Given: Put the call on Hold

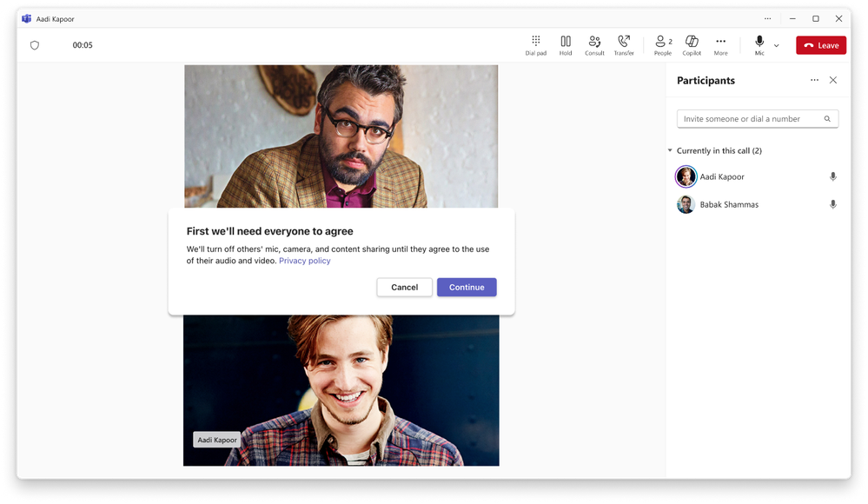Looking at the screenshot, I should click(x=565, y=44).
